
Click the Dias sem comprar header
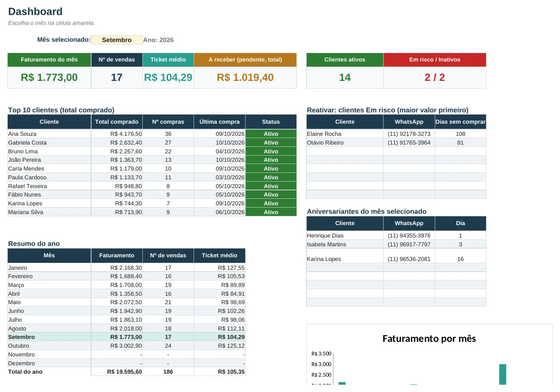point(460,122)
